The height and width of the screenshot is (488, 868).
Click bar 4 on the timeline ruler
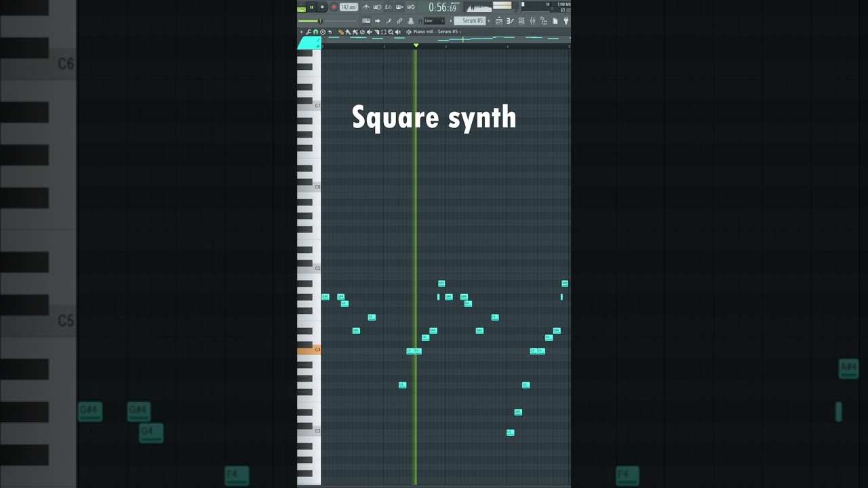point(507,46)
